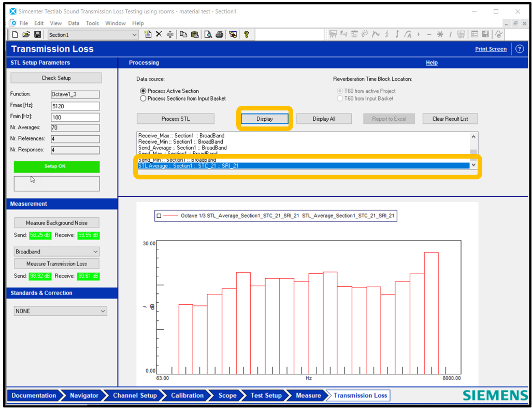Open the Calibration workflow tab
Image resolution: width=532 pixels, height=409 pixels.
point(187,396)
